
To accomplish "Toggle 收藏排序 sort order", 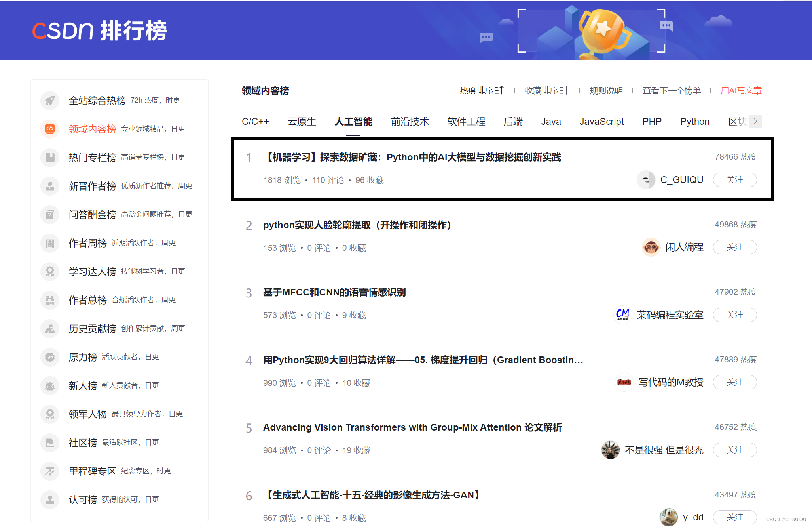I will 546,91.
